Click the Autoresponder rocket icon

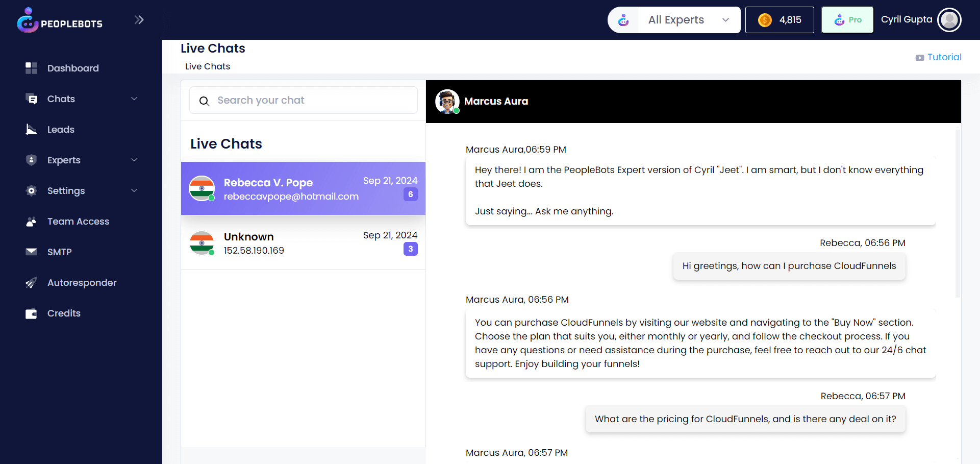[x=32, y=282]
